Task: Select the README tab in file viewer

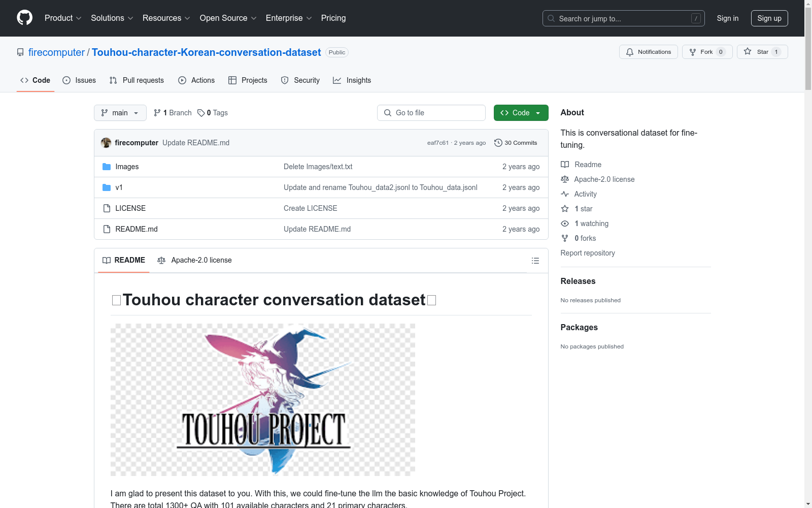Action: click(124, 260)
